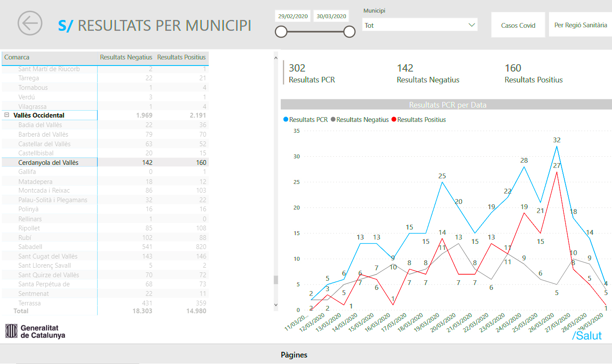Viewport: 612px width, 364px height.
Task: Select the Tornabous row
Action: pyautogui.click(x=105, y=88)
